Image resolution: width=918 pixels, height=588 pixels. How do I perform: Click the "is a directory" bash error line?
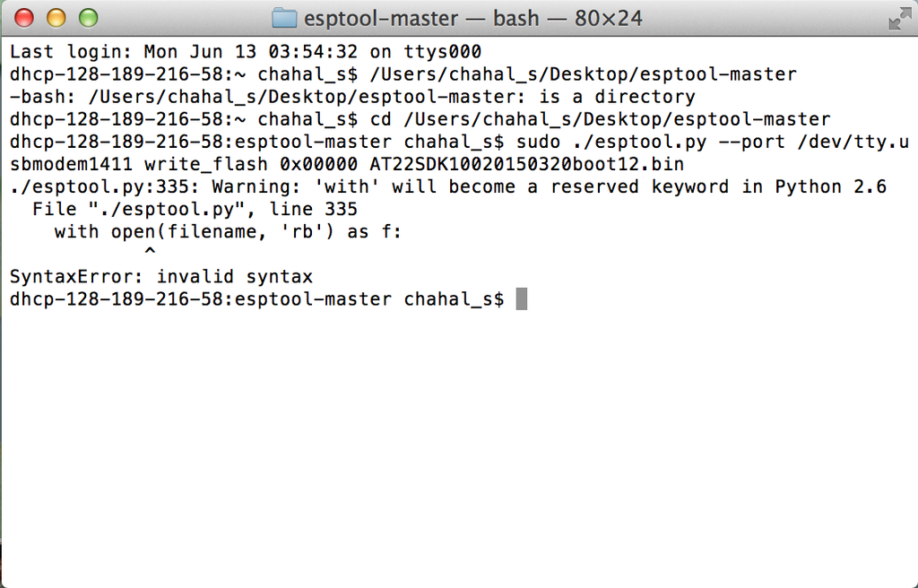pyautogui.click(x=352, y=97)
